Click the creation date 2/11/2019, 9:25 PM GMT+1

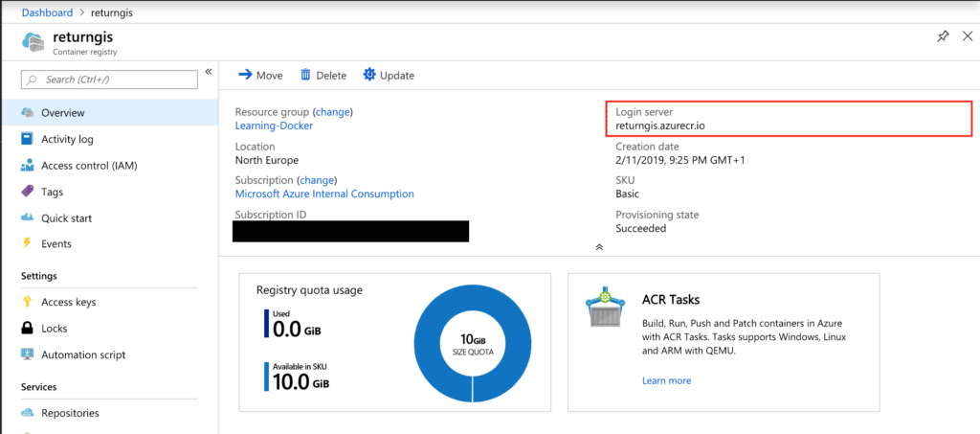pyautogui.click(x=680, y=159)
